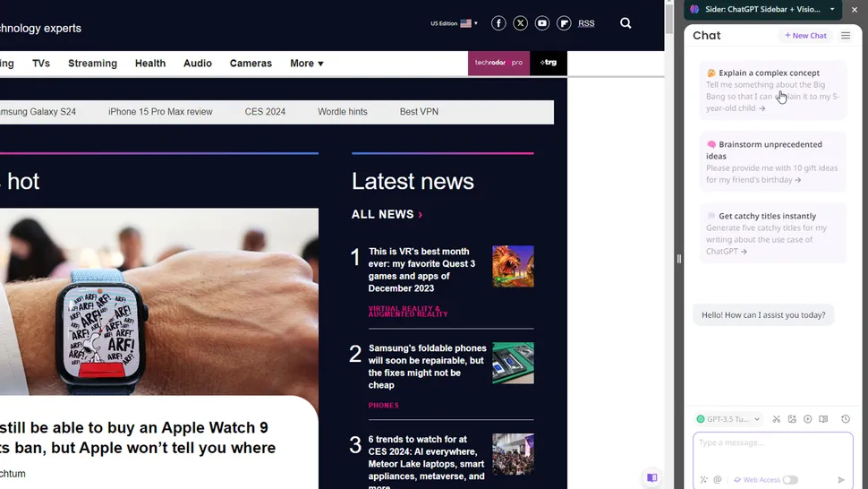Open the Sider extension title dropdown
Screen dimensions: 868x489
832,9
